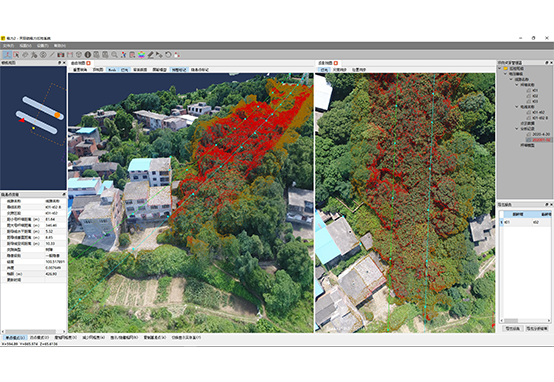Click the orange marker in the navigation mini-map
Viewport: 554px width, 382px height.
[57, 115]
